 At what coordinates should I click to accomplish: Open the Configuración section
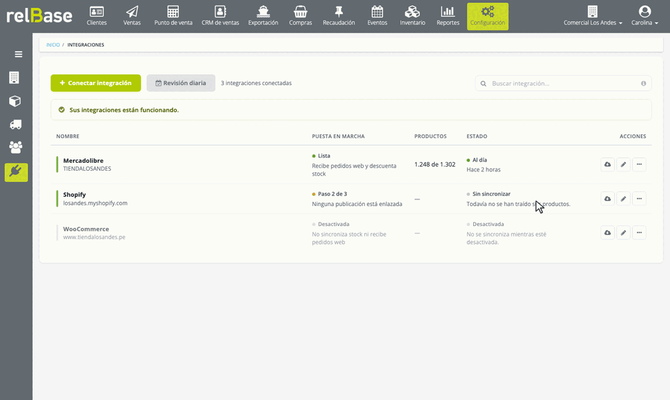[x=488, y=16]
